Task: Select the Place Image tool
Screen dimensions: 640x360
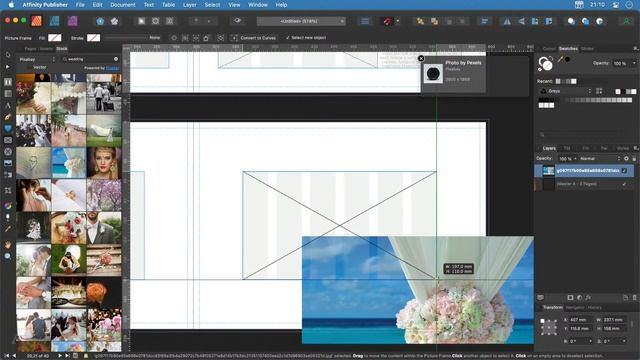Action: pos(8,163)
